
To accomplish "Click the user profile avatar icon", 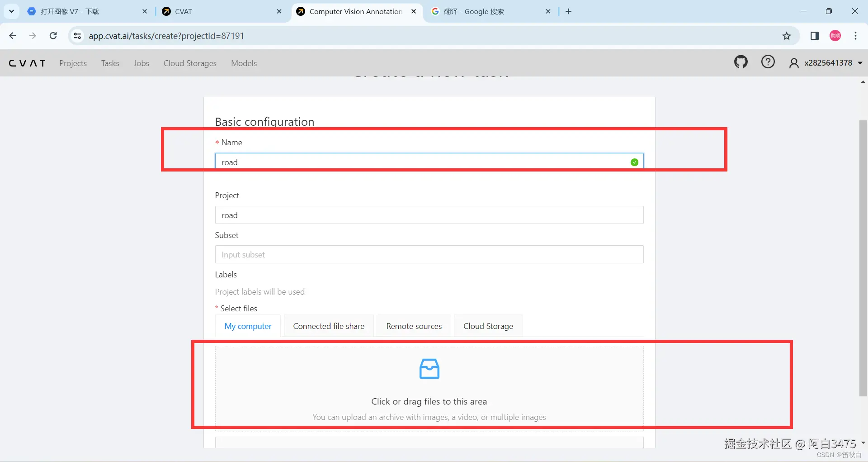I will click(x=793, y=63).
